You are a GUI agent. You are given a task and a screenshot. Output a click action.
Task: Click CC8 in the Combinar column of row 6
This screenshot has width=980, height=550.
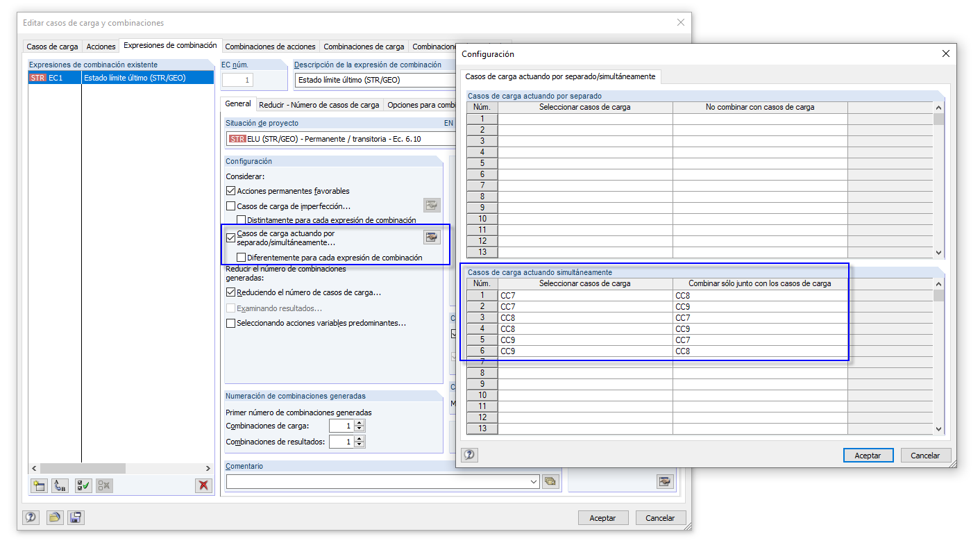pos(760,351)
